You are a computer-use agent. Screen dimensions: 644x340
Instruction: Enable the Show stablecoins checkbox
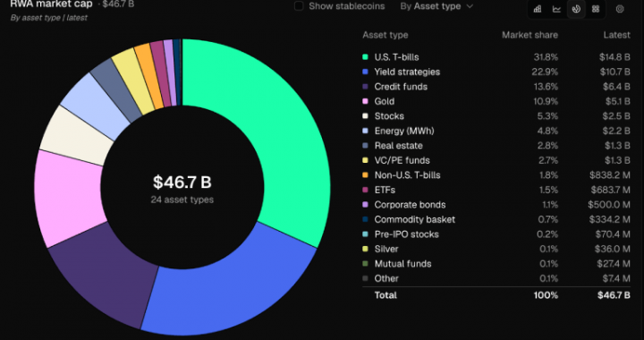[x=299, y=6]
